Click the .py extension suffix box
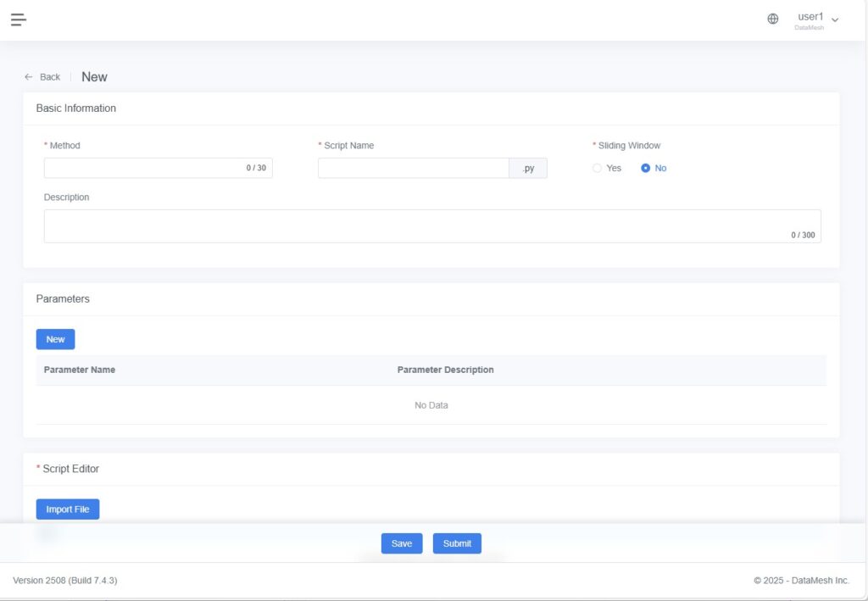The width and height of the screenshot is (868, 601). pyautogui.click(x=528, y=168)
